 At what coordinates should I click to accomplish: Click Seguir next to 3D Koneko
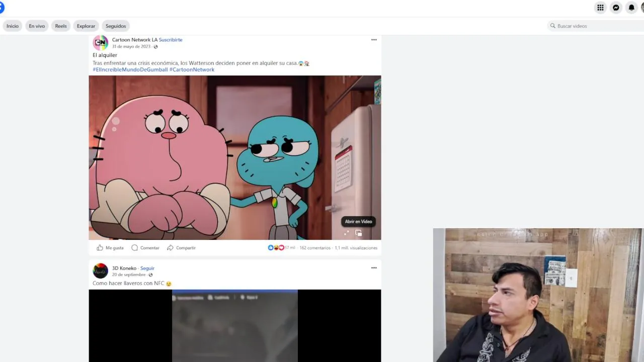click(147, 268)
